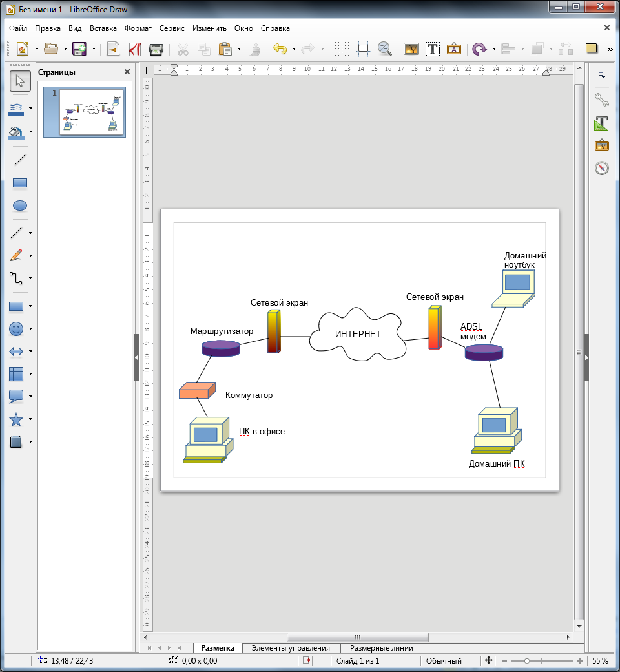Switch to the Элементы управления layer tab
The height and width of the screenshot is (672, 620).
click(x=291, y=648)
